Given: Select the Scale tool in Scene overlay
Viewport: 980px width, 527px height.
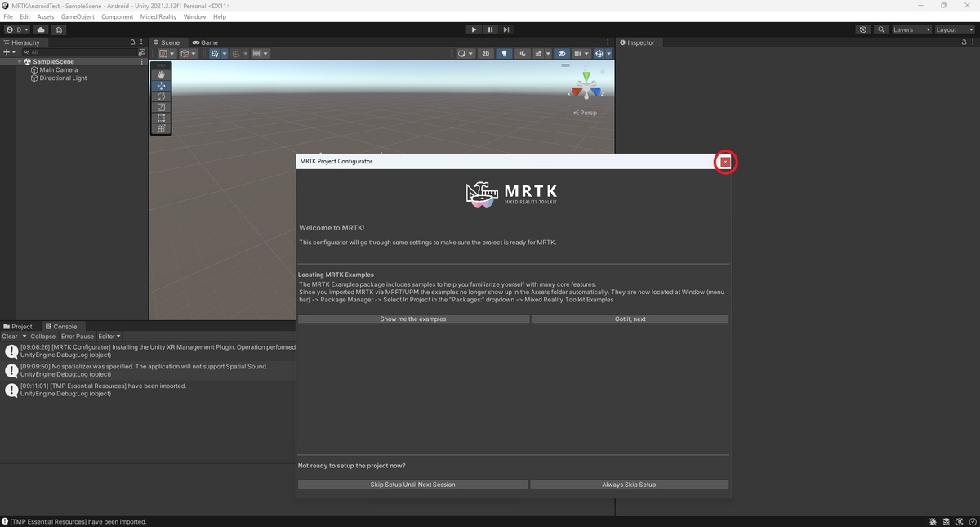Looking at the screenshot, I should [x=161, y=107].
